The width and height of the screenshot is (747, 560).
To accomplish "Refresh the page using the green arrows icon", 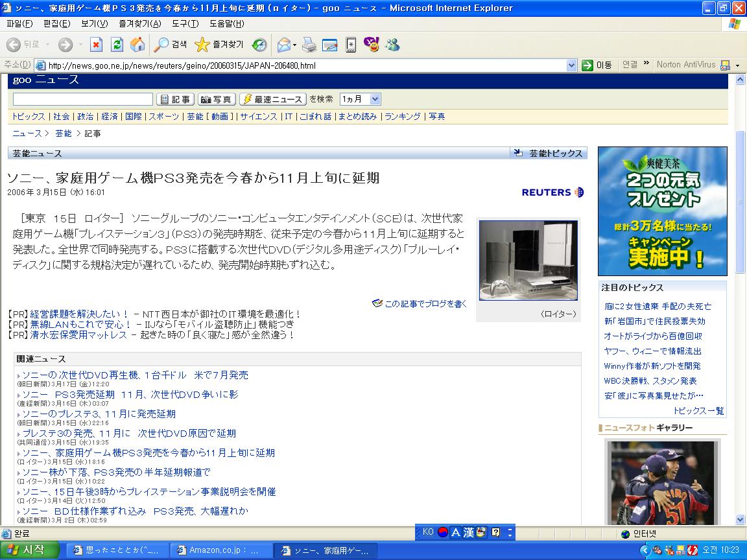I will pos(117,45).
